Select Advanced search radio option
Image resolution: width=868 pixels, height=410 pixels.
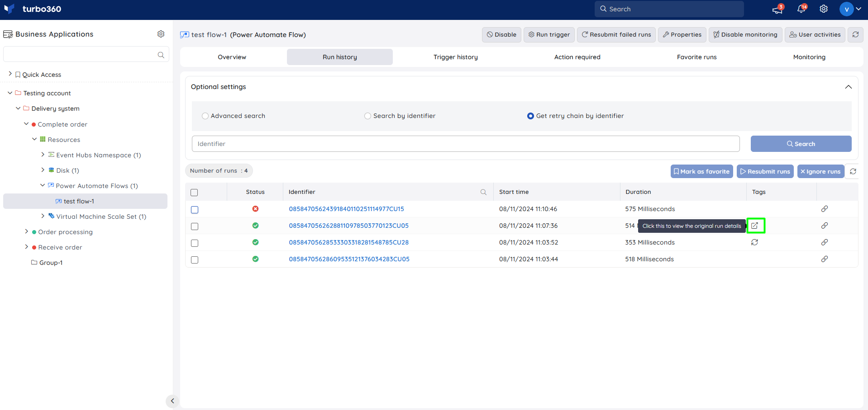tap(205, 116)
